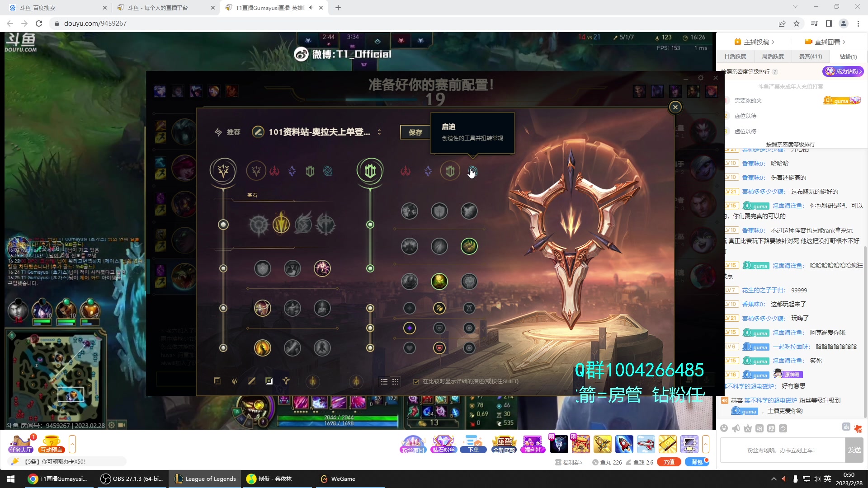868x488 pixels.
Task: Select the red Domination tree in the primary rune row
Action: [274, 171]
